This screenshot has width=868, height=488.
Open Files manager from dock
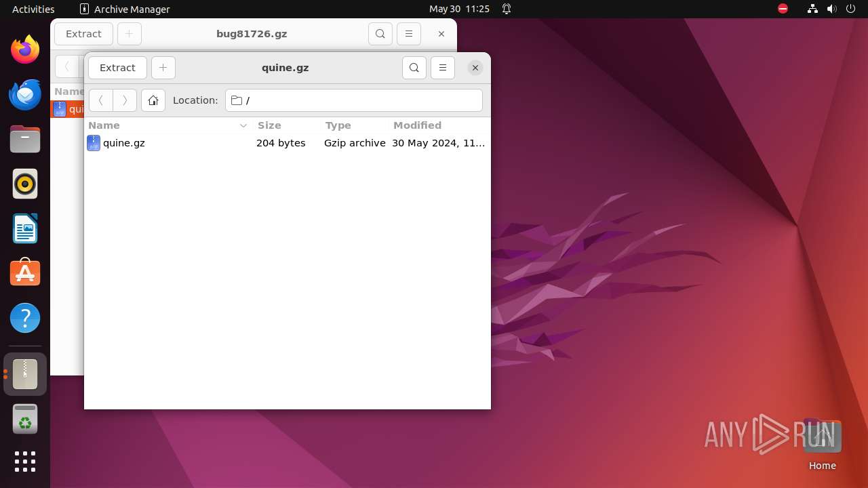click(x=25, y=139)
